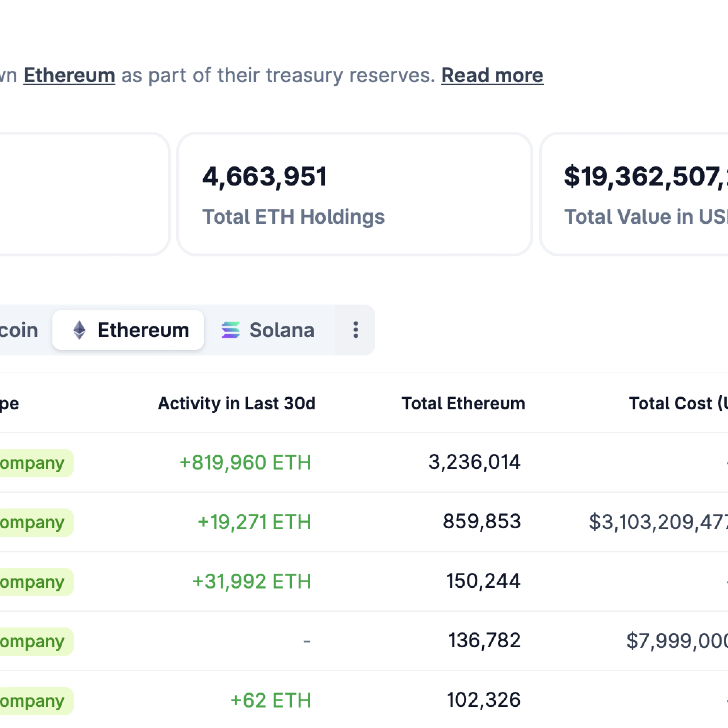Screen dimensions: 728x728
Task: Click the +31,992 ETH activity entry
Action: [x=252, y=582]
